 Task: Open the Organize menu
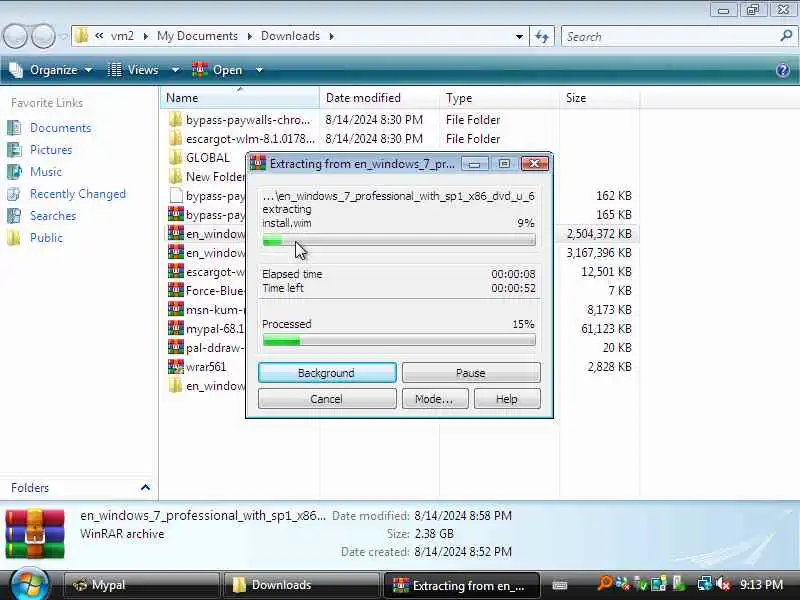(51, 70)
